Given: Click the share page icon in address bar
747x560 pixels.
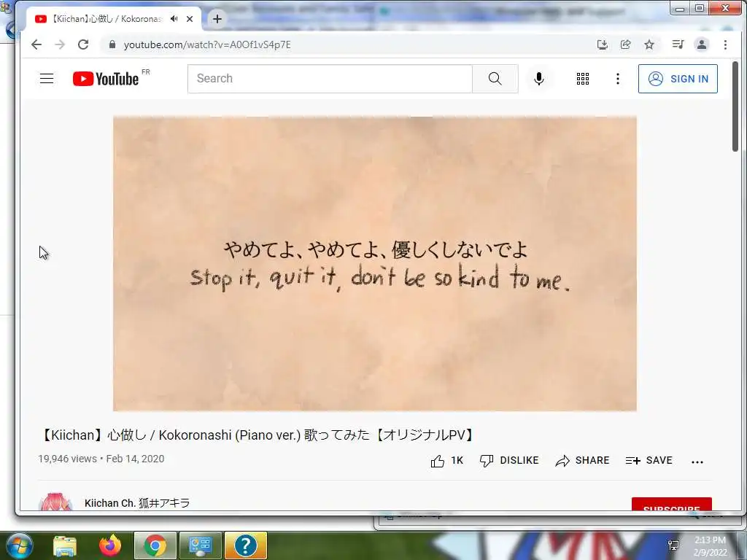Looking at the screenshot, I should pyautogui.click(x=625, y=44).
